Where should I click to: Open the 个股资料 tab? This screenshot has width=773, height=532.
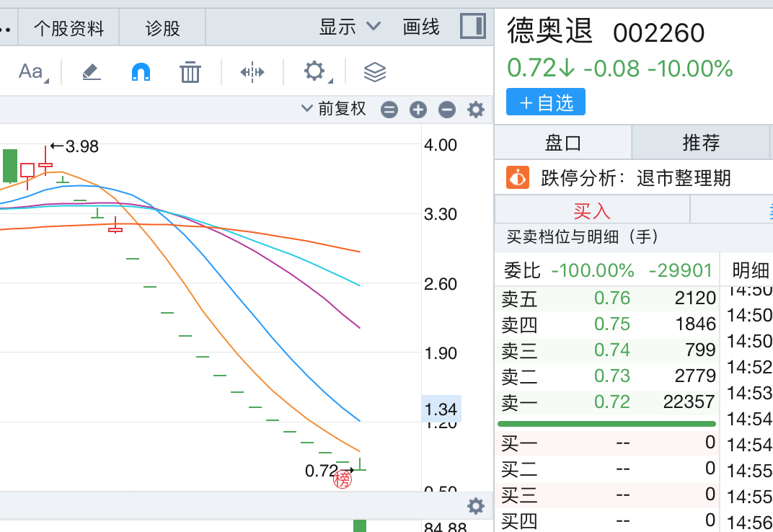click(x=69, y=28)
